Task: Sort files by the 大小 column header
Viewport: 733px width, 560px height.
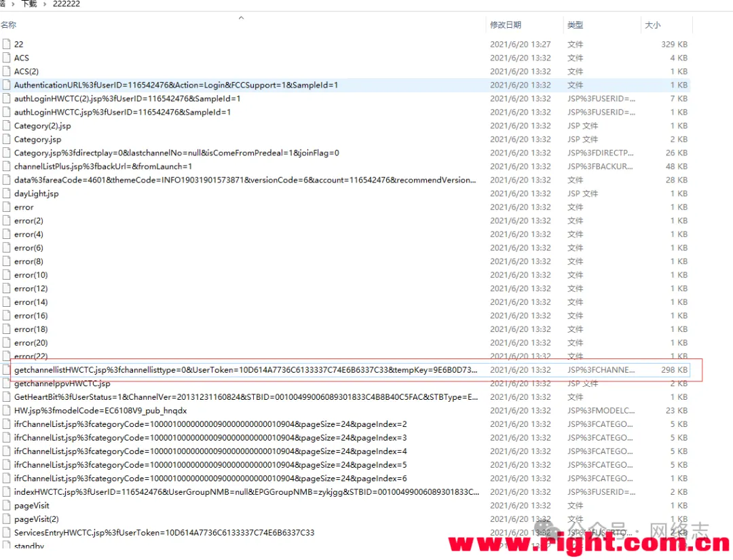Action: [x=652, y=25]
